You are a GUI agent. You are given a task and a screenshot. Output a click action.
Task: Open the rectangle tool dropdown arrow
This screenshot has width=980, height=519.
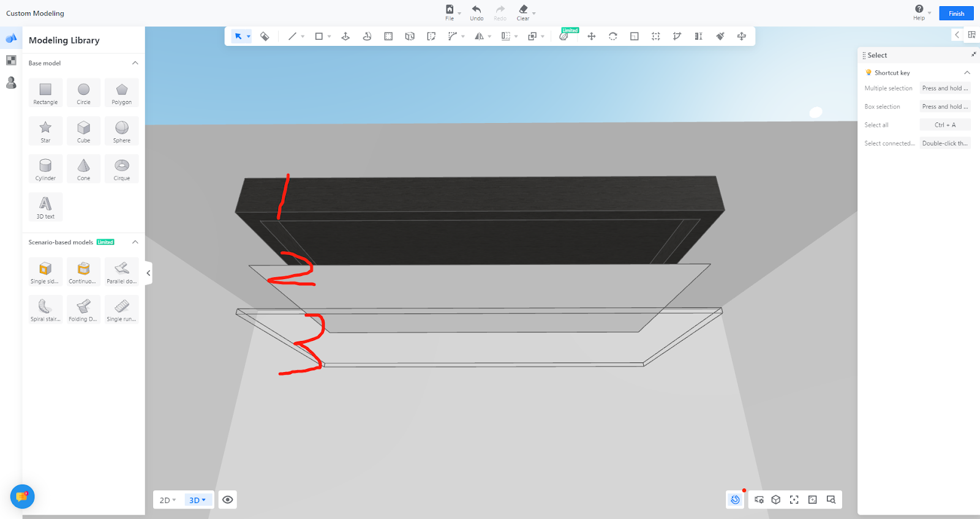(330, 37)
